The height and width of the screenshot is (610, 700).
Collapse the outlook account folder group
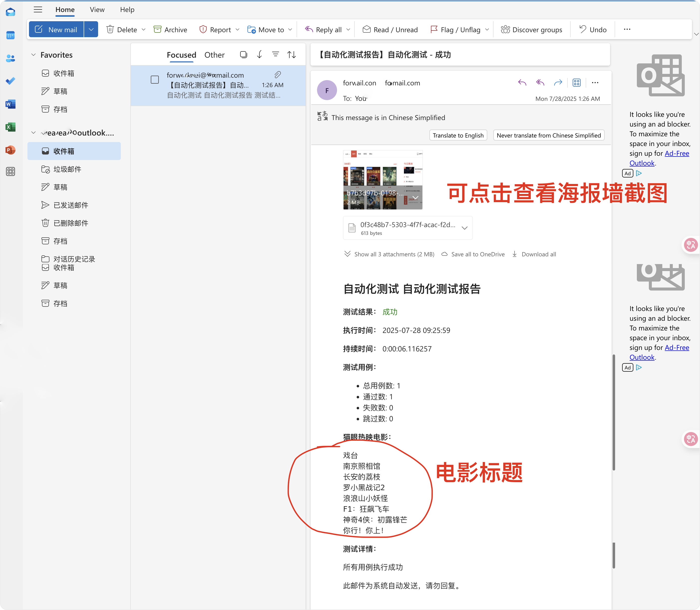tap(33, 133)
